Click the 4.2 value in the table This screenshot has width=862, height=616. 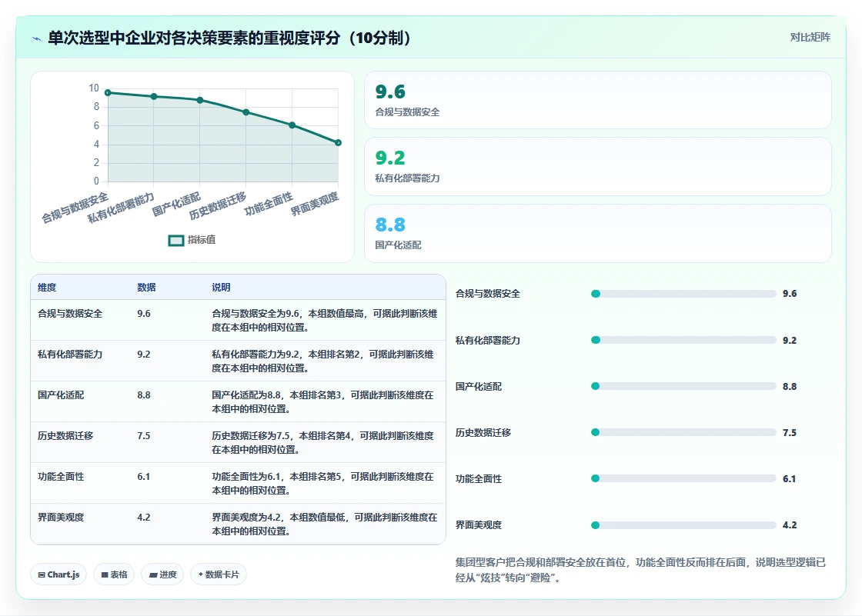143,517
